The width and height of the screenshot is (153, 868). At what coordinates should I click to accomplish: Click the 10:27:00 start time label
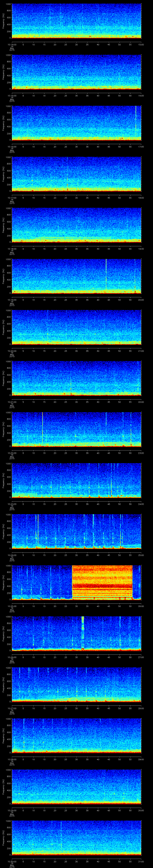point(12,708)
